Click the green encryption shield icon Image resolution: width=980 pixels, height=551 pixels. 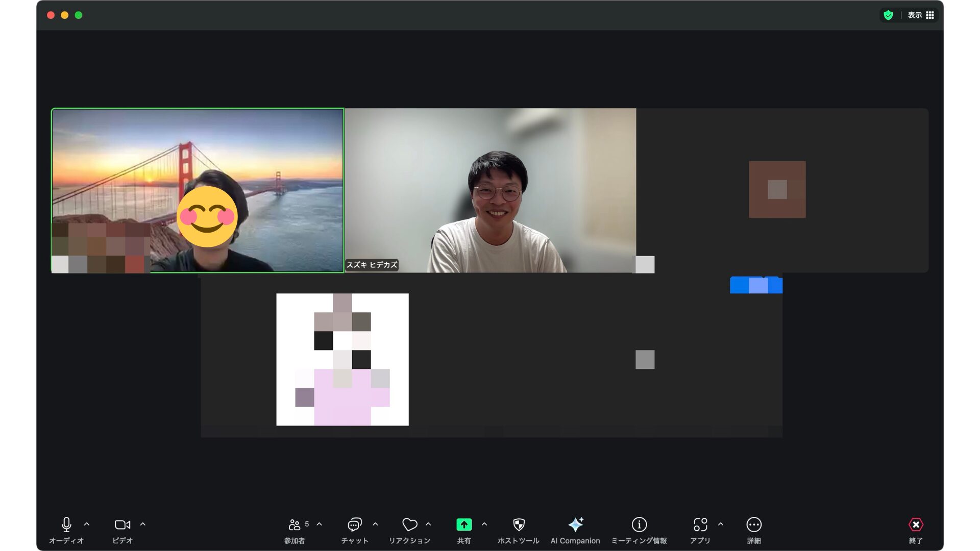click(x=889, y=15)
